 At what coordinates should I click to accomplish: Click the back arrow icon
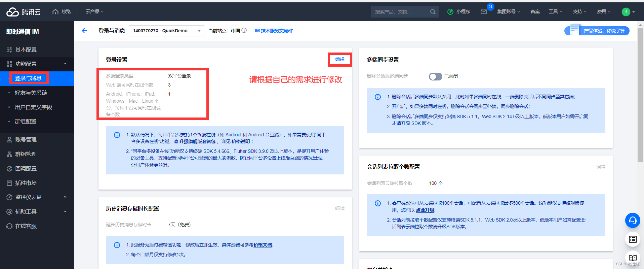click(84, 31)
